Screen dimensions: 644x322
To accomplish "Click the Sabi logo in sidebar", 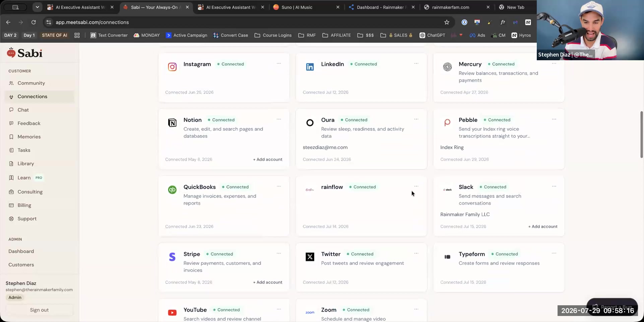I will [24, 53].
